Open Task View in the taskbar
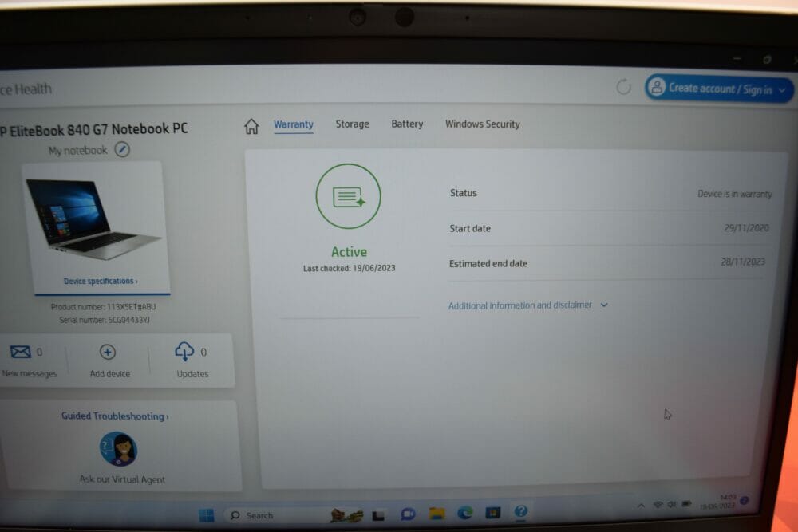 [378, 516]
